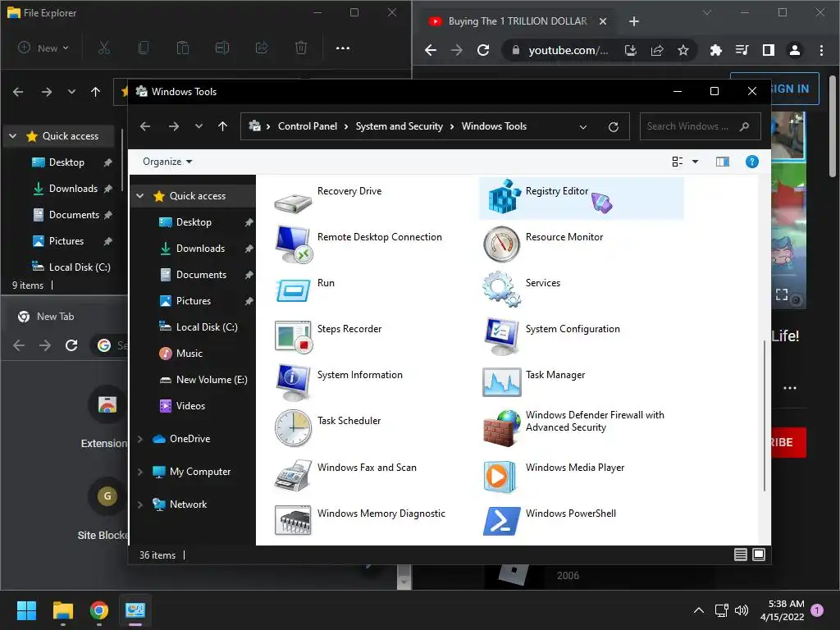Launch Windows PowerShell icon
This screenshot has height=630, width=840.
tap(501, 521)
